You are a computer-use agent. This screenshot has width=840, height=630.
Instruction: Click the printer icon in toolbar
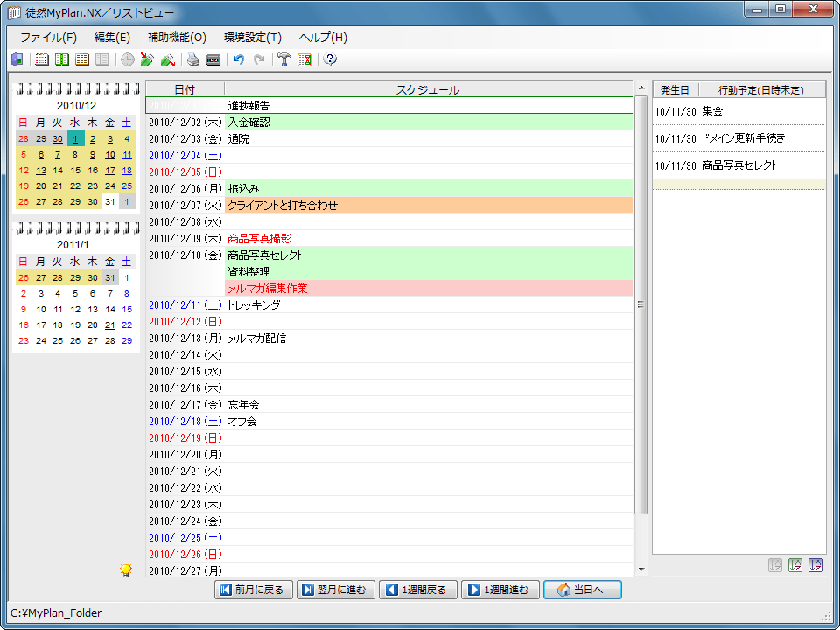193,59
